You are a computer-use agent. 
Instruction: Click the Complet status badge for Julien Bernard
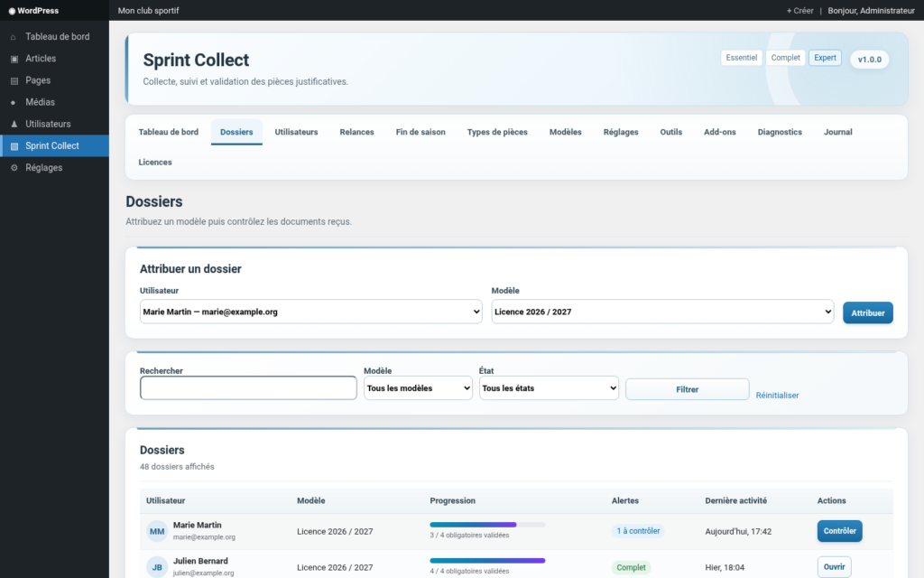[x=631, y=567]
